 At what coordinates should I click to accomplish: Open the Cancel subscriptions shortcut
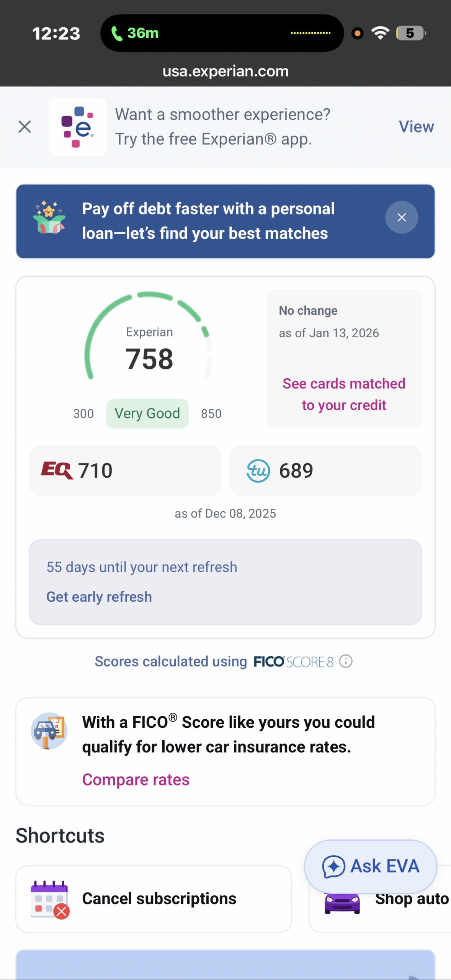tap(154, 899)
